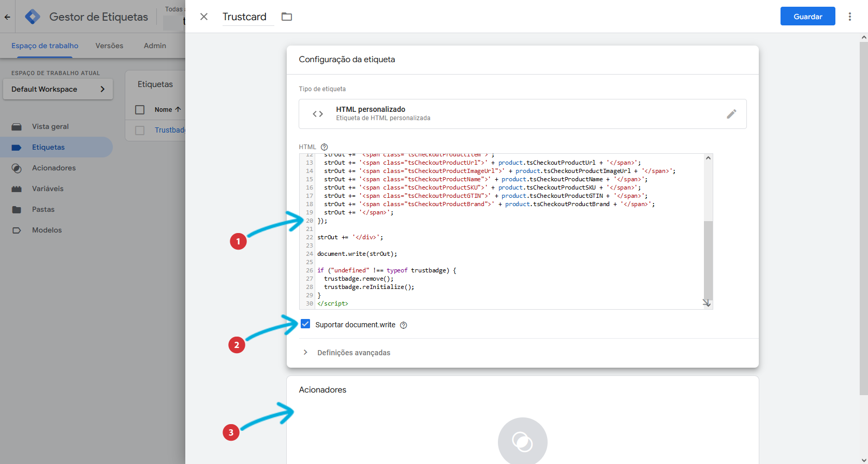Click the pencil edit icon for tag type

[731, 114]
